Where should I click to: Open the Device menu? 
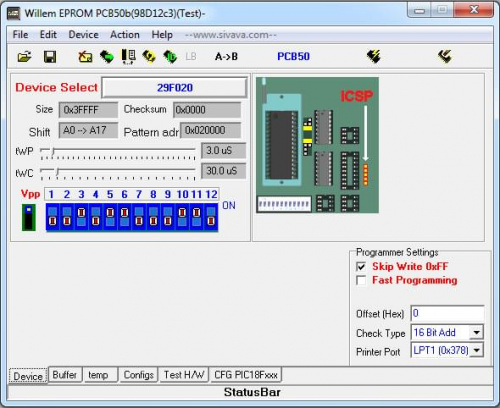pyautogui.click(x=83, y=35)
